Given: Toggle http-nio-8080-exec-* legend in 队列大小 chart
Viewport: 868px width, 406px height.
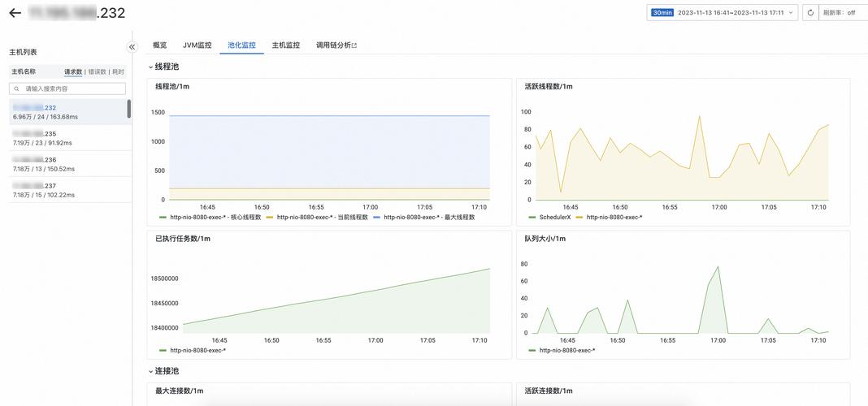Looking at the screenshot, I should tap(562, 350).
